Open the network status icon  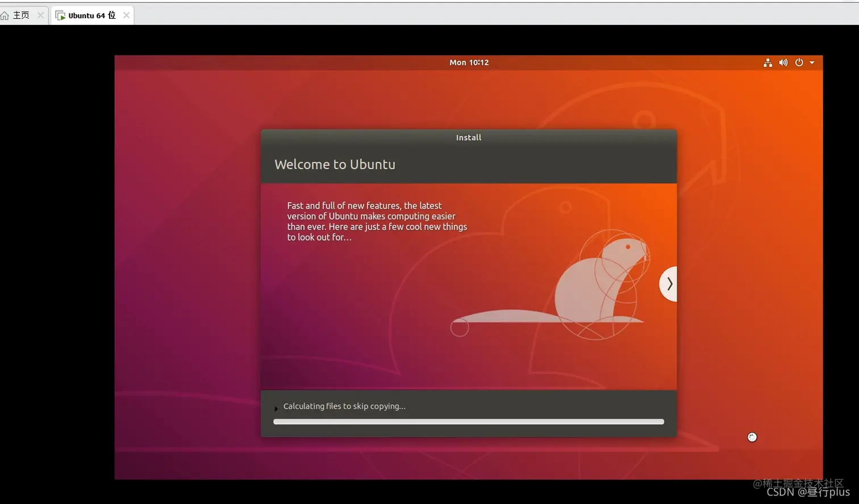point(768,62)
